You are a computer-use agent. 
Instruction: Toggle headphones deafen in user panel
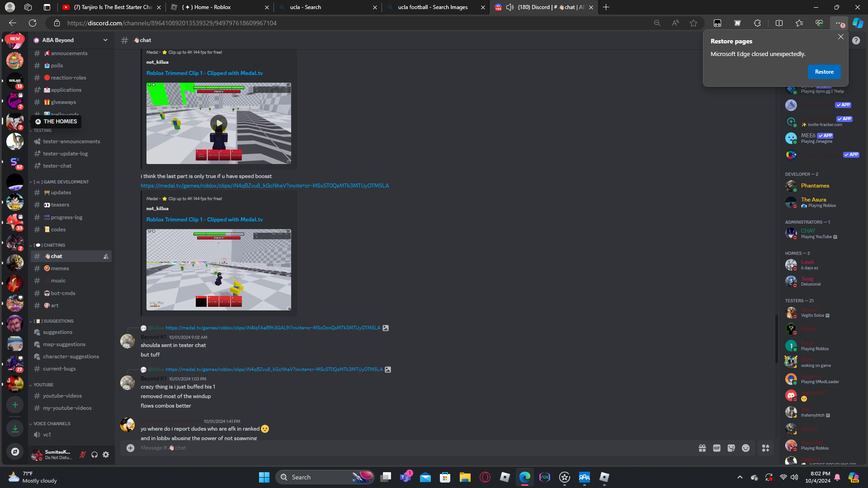[94, 455]
